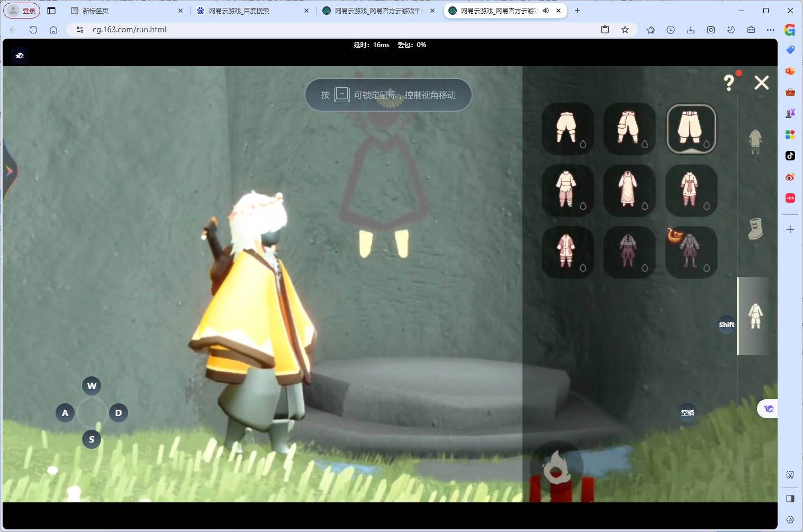The image size is (803, 532).
Task: Add this page to favorites with star
Action: coord(625,30)
